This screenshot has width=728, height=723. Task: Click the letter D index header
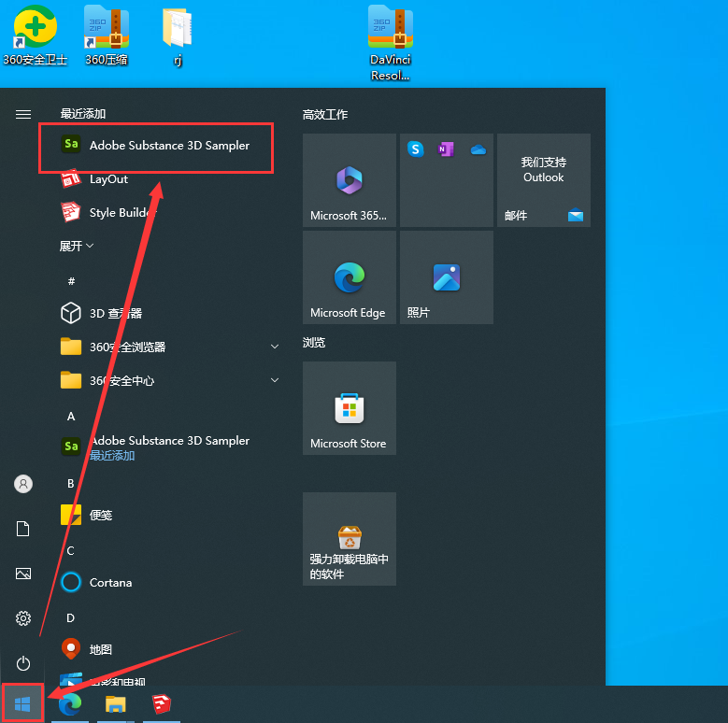pos(71,618)
